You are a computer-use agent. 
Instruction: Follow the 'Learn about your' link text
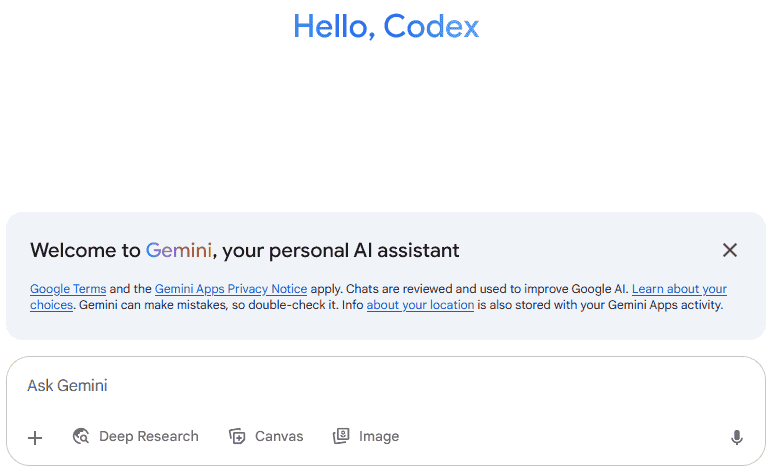coord(679,289)
